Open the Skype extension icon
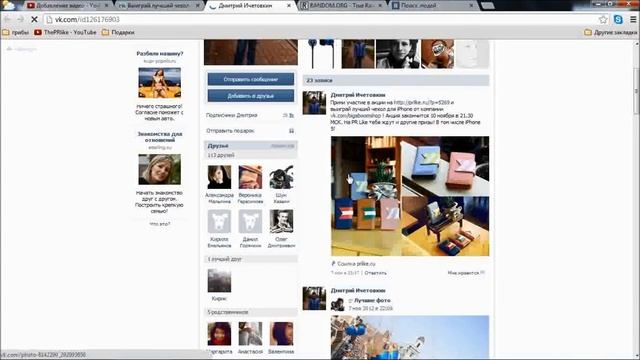The width and height of the screenshot is (640, 360). (618, 19)
